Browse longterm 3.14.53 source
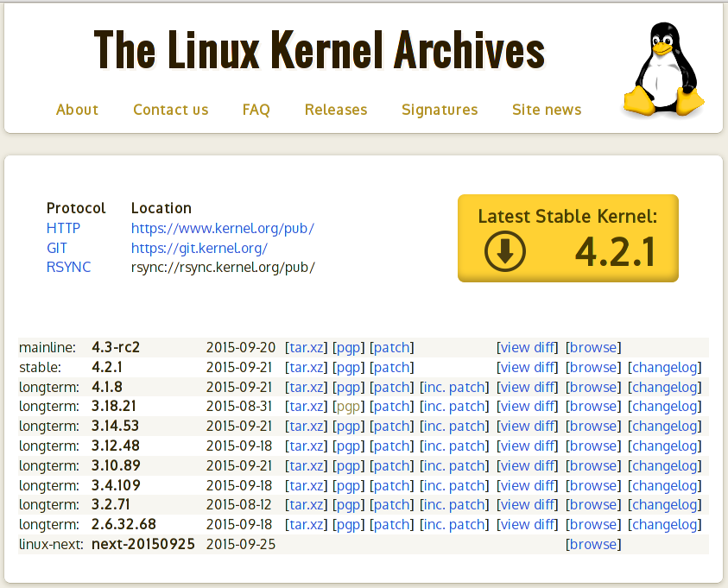Viewport: 728px width, 588px height. [593, 426]
